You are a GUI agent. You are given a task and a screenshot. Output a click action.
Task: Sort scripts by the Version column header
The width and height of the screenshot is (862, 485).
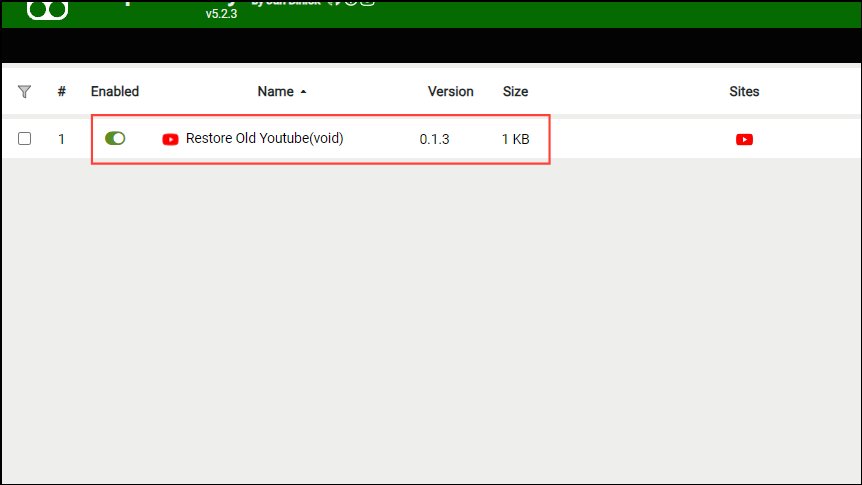pos(451,91)
